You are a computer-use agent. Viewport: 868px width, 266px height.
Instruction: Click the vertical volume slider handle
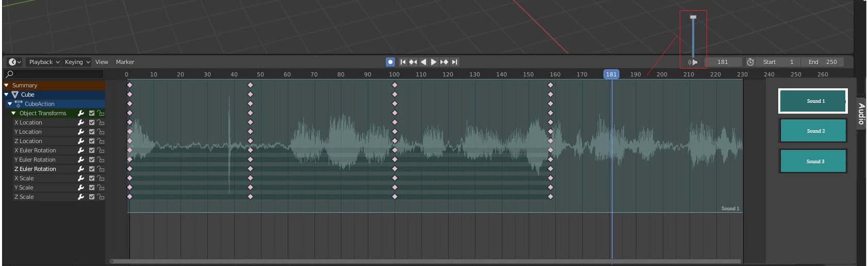(x=693, y=17)
